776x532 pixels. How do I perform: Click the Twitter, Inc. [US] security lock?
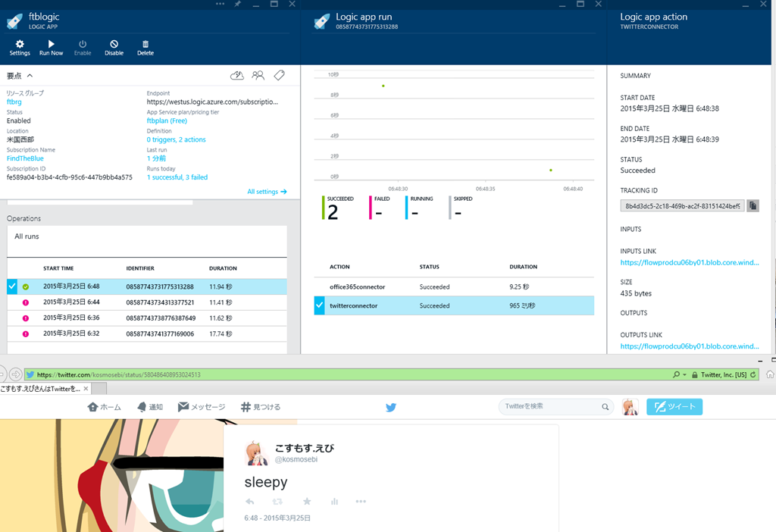(695, 374)
